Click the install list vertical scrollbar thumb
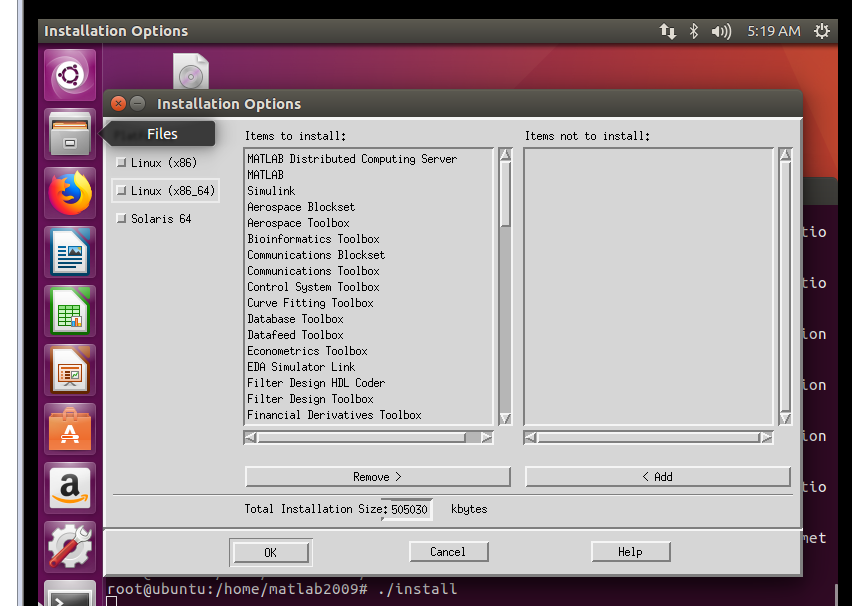The height and width of the screenshot is (606, 852). [505, 193]
